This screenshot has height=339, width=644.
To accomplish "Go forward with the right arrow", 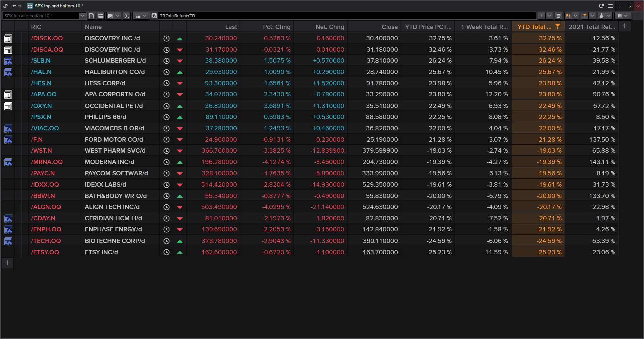I will click(x=20, y=6).
